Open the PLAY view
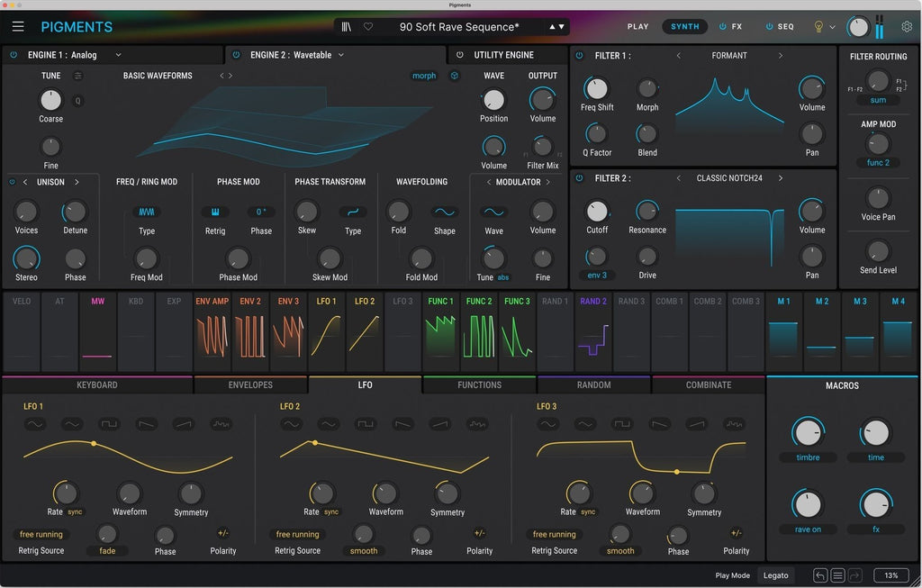This screenshot has width=922, height=588. (x=637, y=26)
